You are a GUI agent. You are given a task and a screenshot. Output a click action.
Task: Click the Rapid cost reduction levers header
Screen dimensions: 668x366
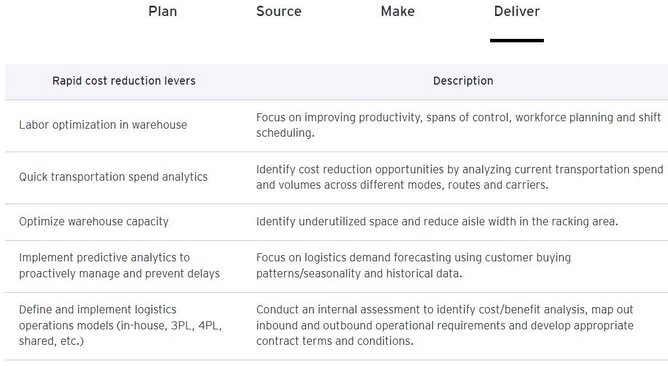[124, 81]
